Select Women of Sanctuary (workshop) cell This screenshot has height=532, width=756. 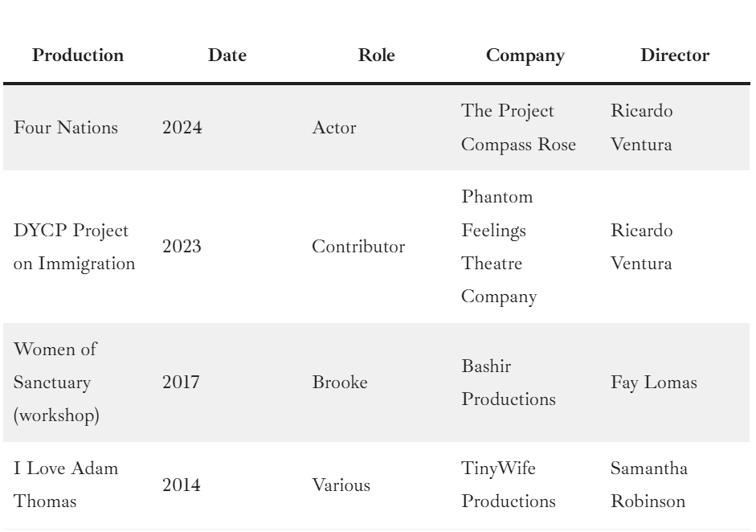(53, 383)
